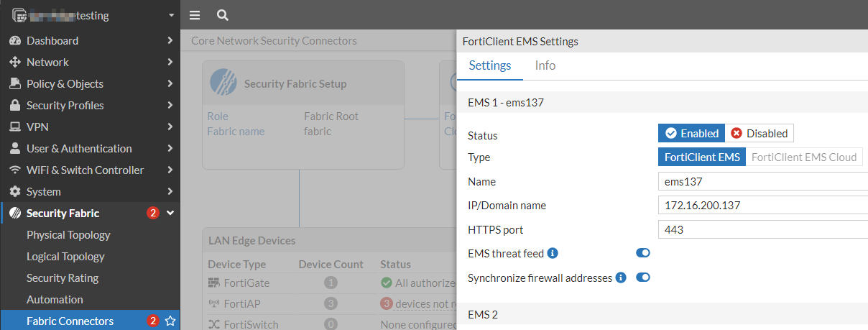Click the search magnifier icon
The width and height of the screenshot is (868, 330).
point(223,15)
